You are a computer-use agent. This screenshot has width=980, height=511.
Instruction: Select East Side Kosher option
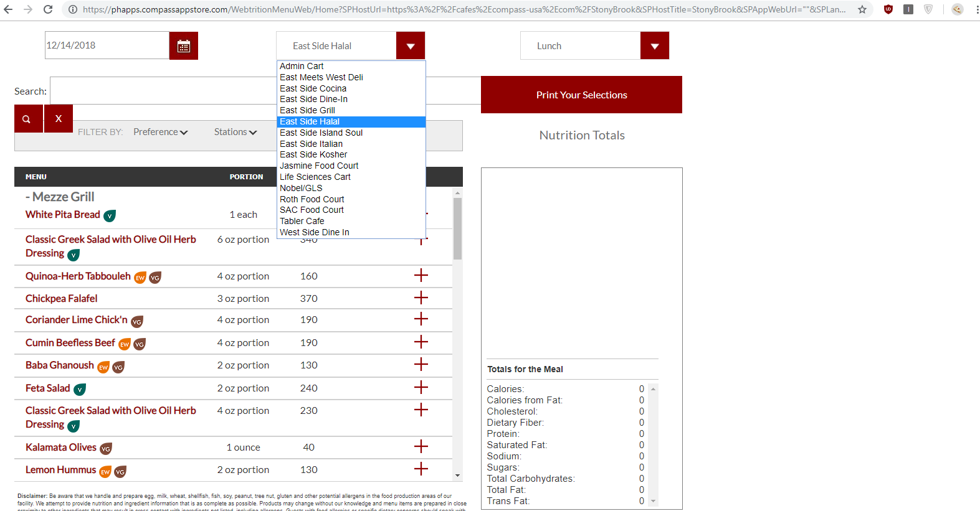[x=351, y=154]
